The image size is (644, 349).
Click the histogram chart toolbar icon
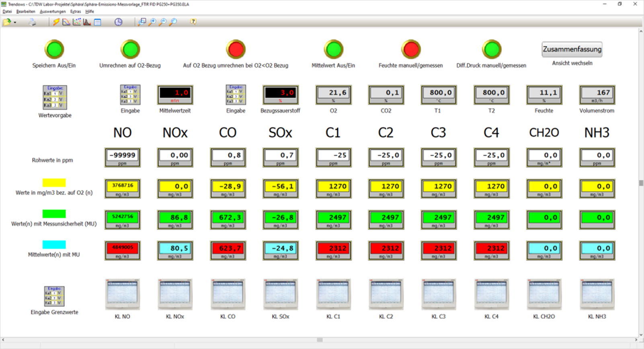tap(87, 22)
